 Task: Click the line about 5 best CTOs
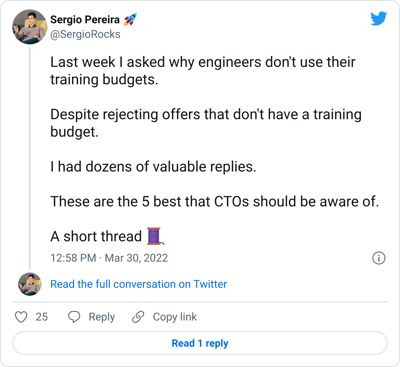[215, 201]
